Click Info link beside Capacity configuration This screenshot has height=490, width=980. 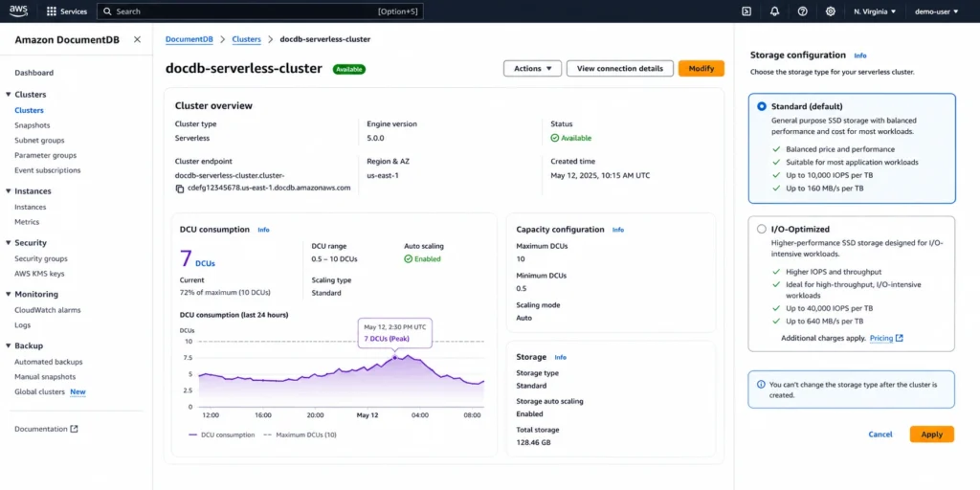[x=618, y=230]
